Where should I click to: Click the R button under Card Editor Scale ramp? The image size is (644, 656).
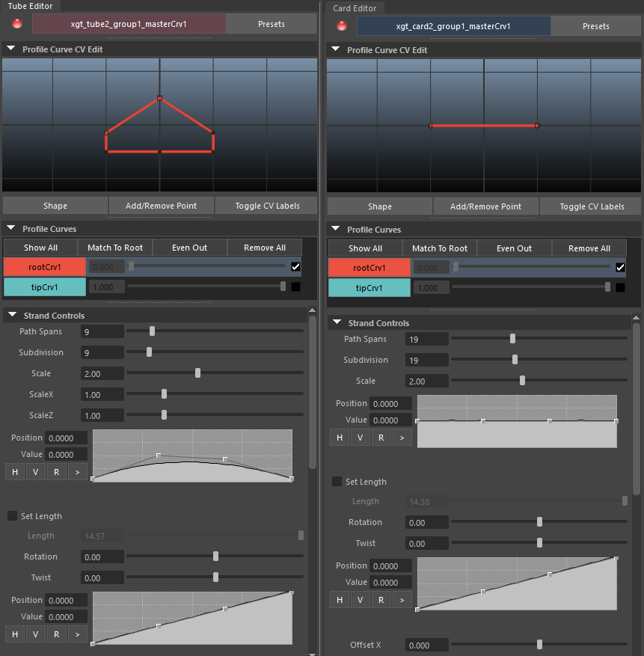point(381,438)
